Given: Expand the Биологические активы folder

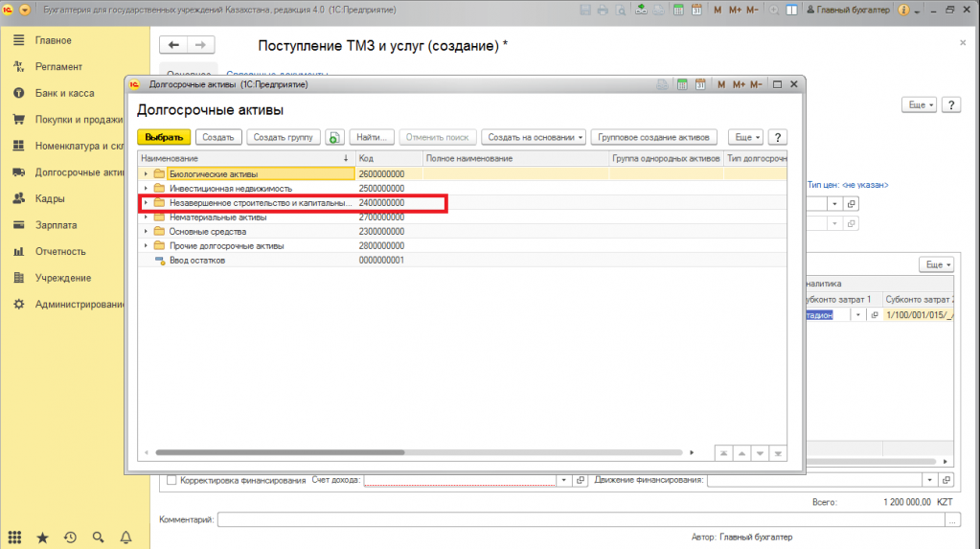Looking at the screenshot, I should (x=147, y=173).
